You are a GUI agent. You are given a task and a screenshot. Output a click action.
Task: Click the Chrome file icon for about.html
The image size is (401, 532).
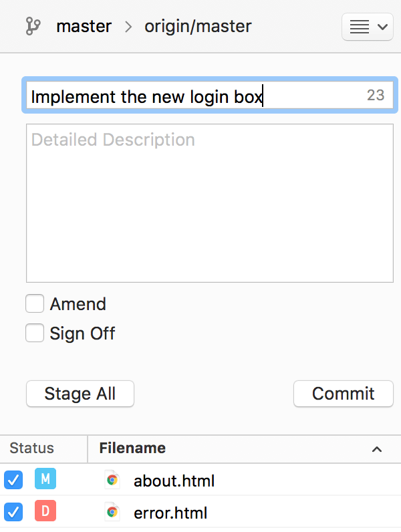pos(112,480)
